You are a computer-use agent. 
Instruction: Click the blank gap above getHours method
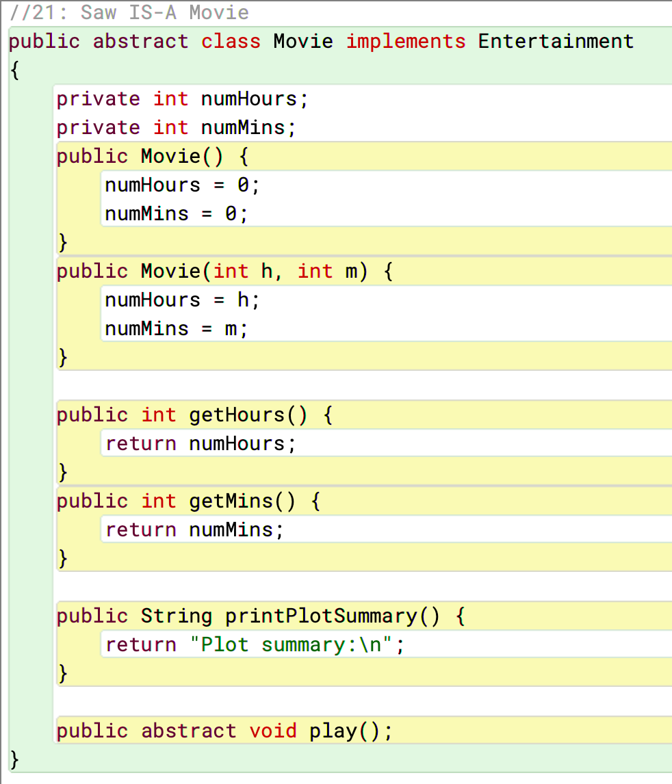[363, 385]
